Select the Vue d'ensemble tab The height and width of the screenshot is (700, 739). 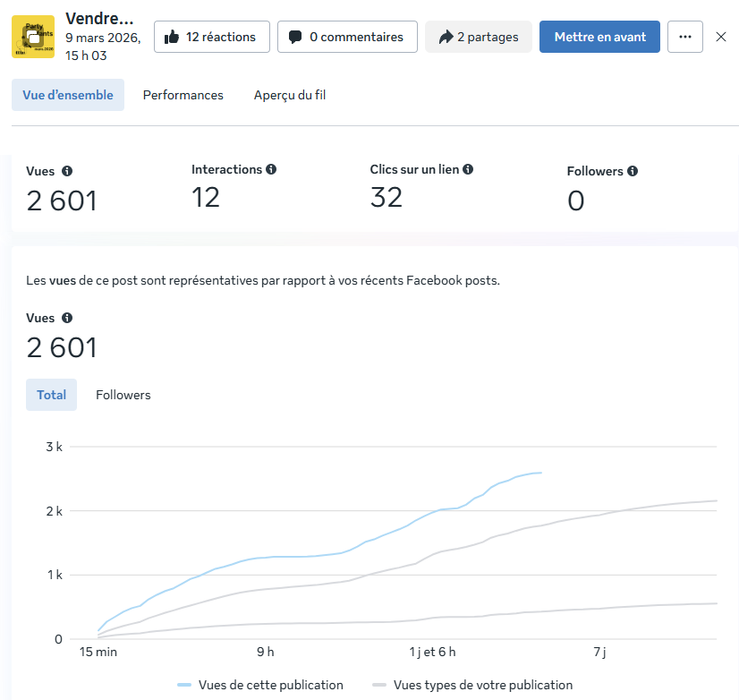coord(68,95)
